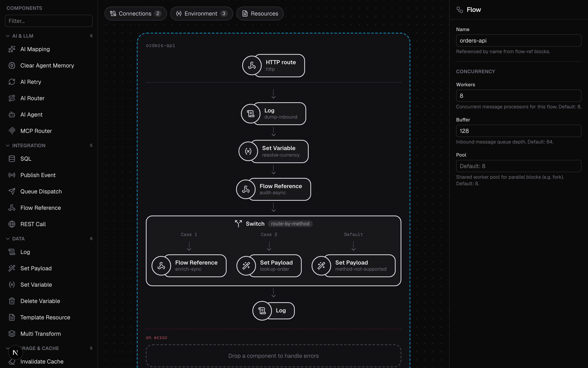Screen dimensions: 588x368
Task: Click the Flow panel header icon
Action: click(459, 10)
